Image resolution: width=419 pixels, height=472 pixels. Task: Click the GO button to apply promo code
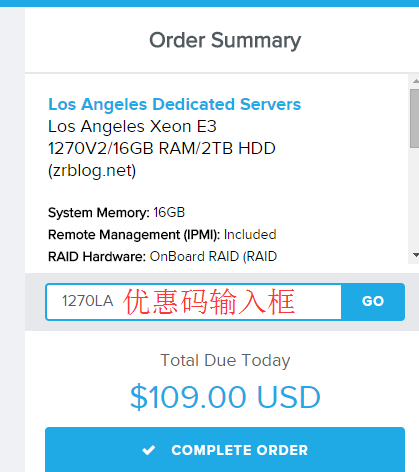(x=373, y=302)
